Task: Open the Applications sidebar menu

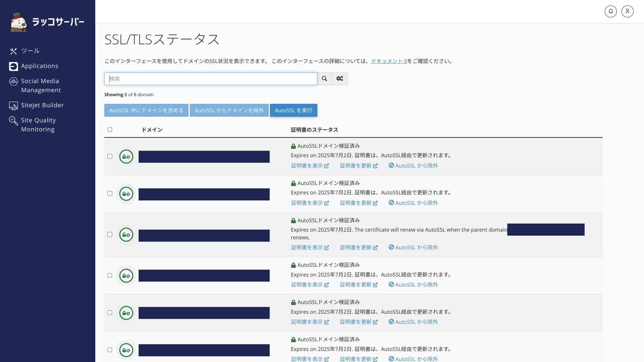Action: [x=39, y=66]
